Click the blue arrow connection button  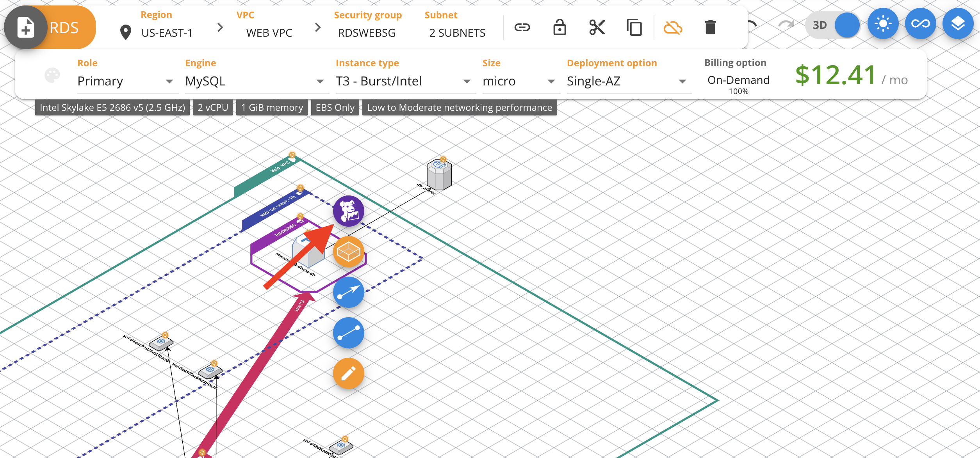click(x=348, y=292)
